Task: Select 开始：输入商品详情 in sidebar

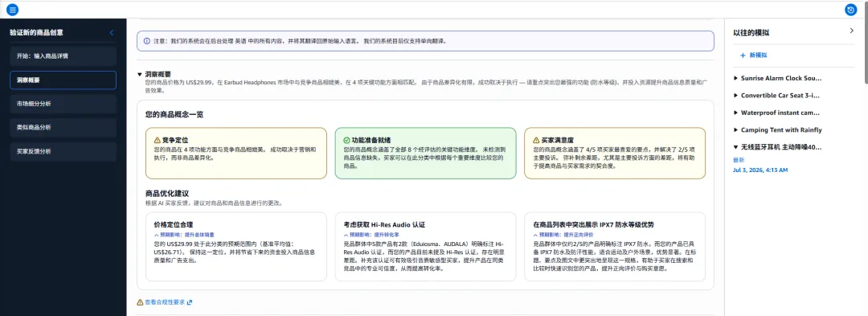Action: (63, 56)
